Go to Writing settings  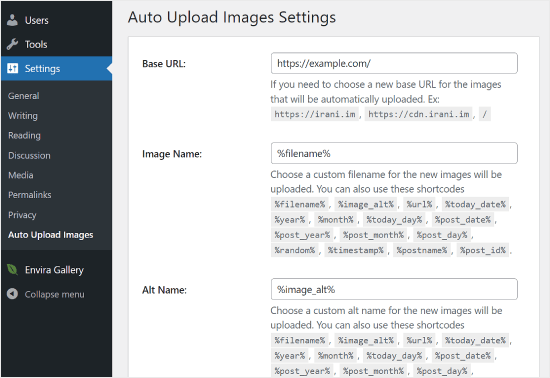pyautogui.click(x=23, y=116)
